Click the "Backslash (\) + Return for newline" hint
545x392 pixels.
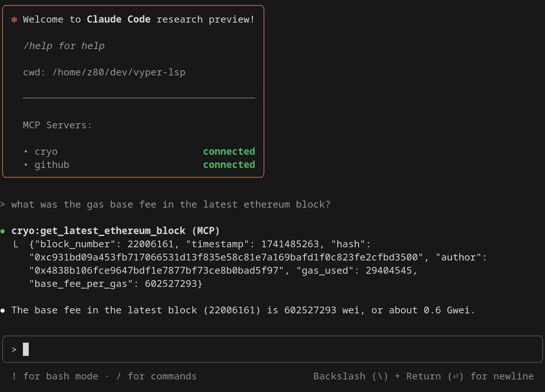[423, 376]
